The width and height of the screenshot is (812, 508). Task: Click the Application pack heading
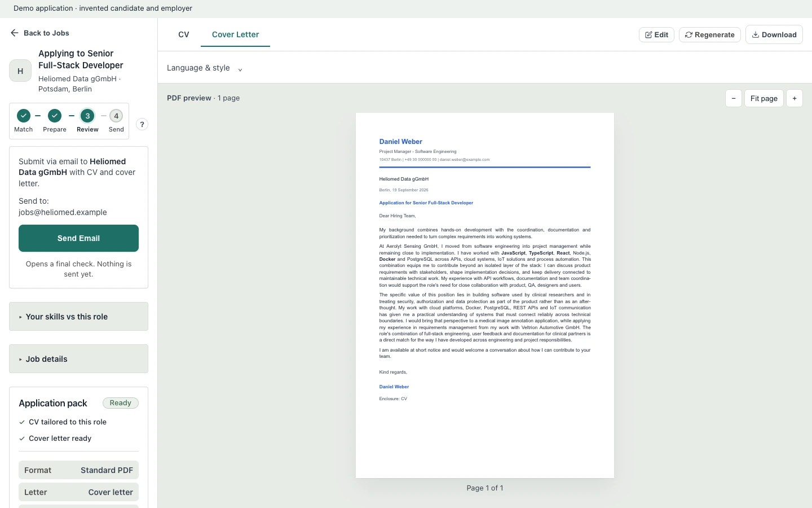point(53,403)
